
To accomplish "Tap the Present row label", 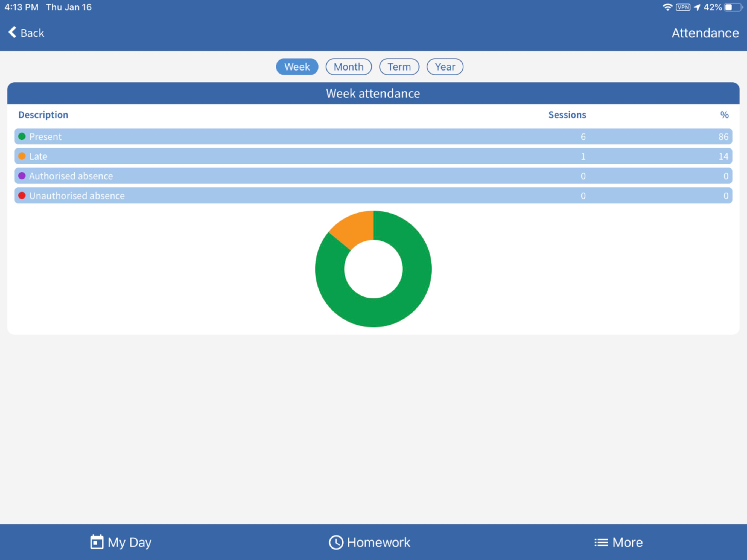I will (45, 137).
